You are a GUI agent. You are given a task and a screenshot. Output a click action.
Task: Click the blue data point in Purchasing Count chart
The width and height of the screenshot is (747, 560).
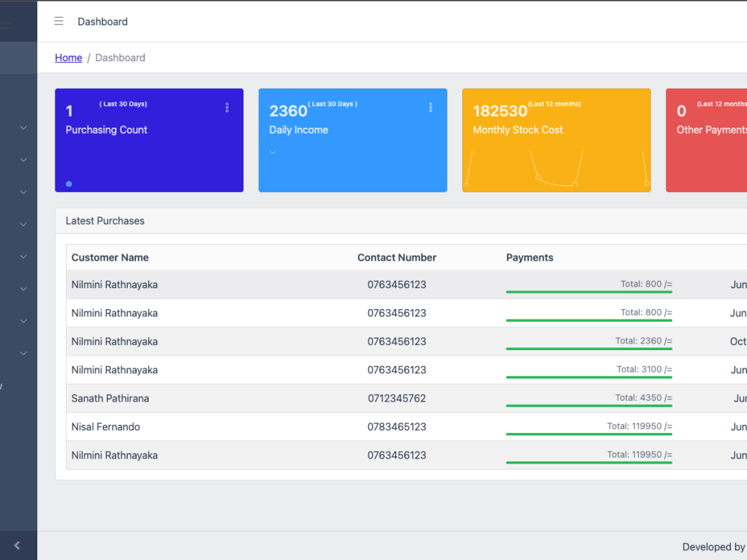(69, 184)
